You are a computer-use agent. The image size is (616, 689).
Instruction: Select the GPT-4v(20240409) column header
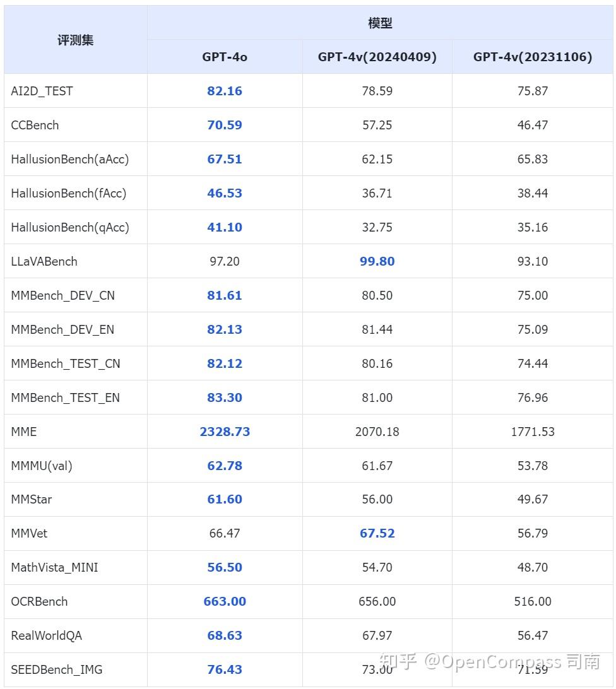point(377,57)
